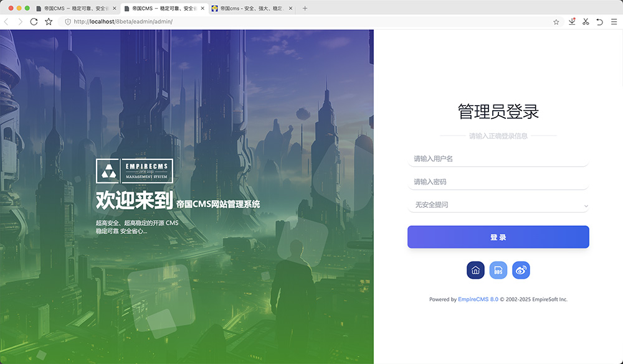
Task: Click the back navigation arrow
Action: coord(7,21)
